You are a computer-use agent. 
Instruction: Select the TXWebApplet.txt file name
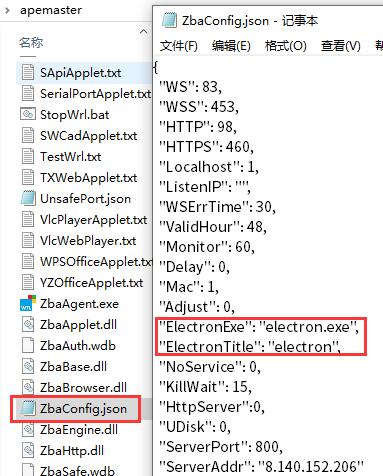89,178
